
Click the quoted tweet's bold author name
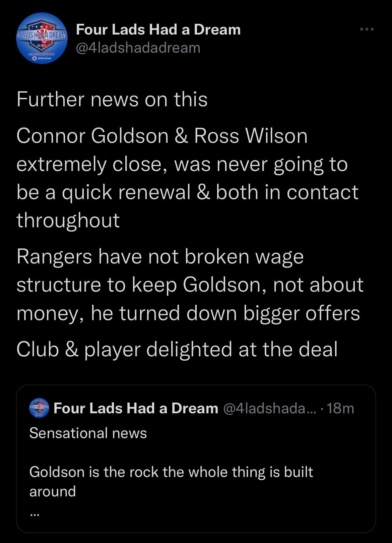[136, 408]
